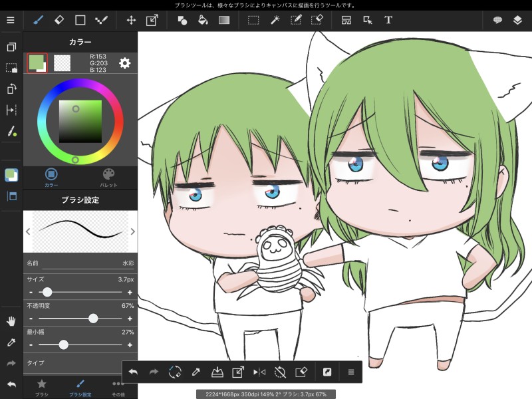
Task: Open the speech bubble material panel
Action: pos(497,21)
